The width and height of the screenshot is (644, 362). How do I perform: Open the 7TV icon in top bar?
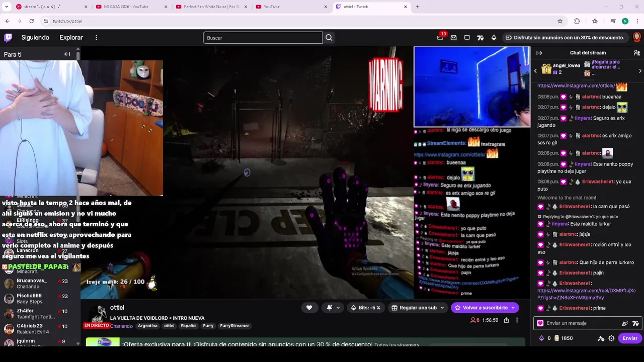(x=480, y=38)
